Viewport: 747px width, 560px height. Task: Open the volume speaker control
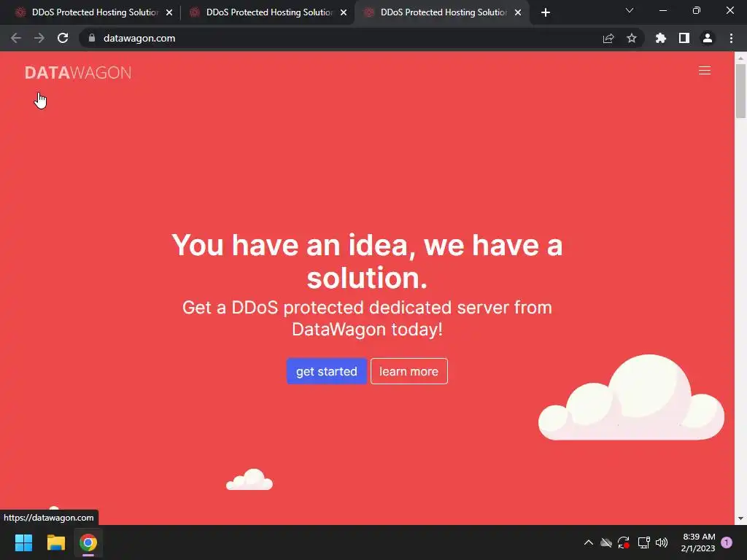[662, 542]
